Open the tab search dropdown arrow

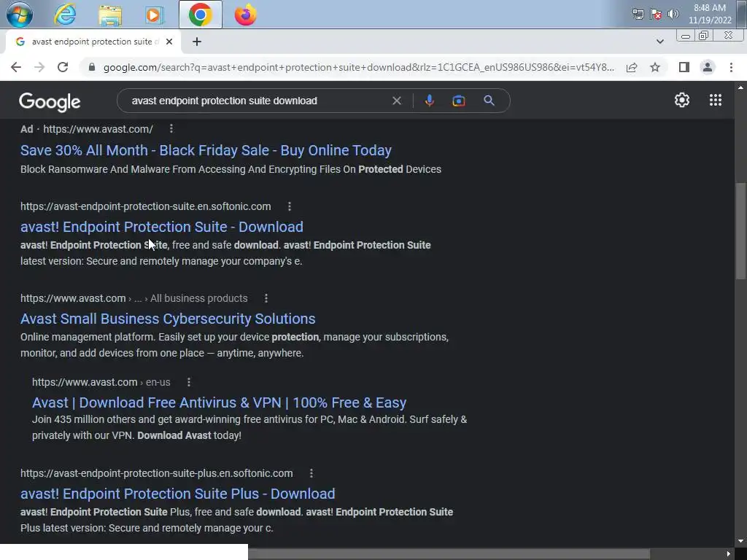tap(659, 42)
